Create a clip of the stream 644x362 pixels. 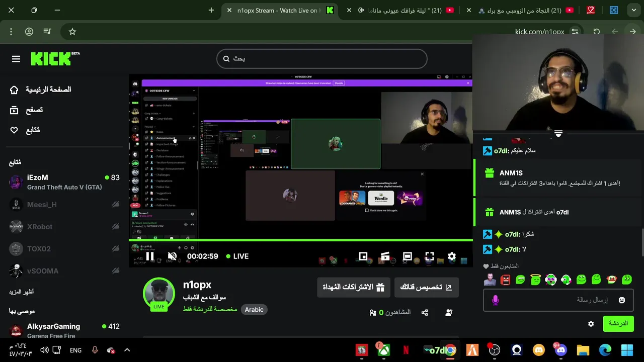tap(385, 256)
